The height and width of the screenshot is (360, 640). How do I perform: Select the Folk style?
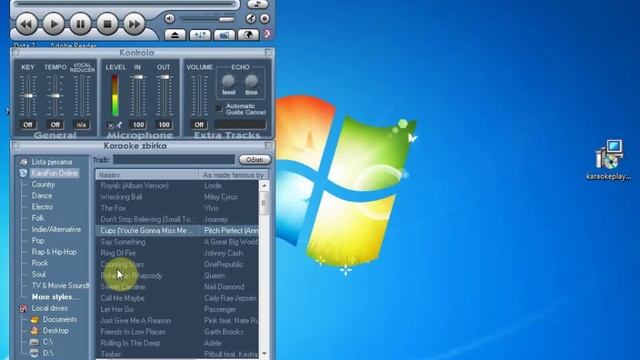click(38, 218)
